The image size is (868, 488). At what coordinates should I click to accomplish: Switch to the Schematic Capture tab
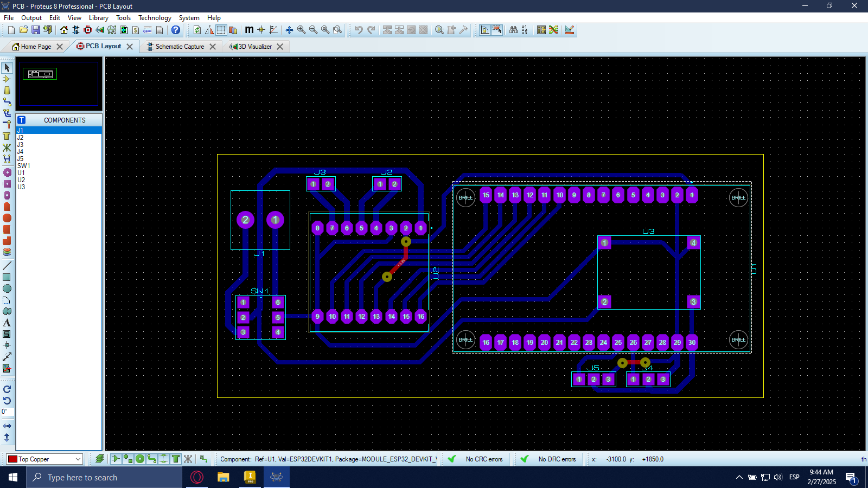coord(180,47)
